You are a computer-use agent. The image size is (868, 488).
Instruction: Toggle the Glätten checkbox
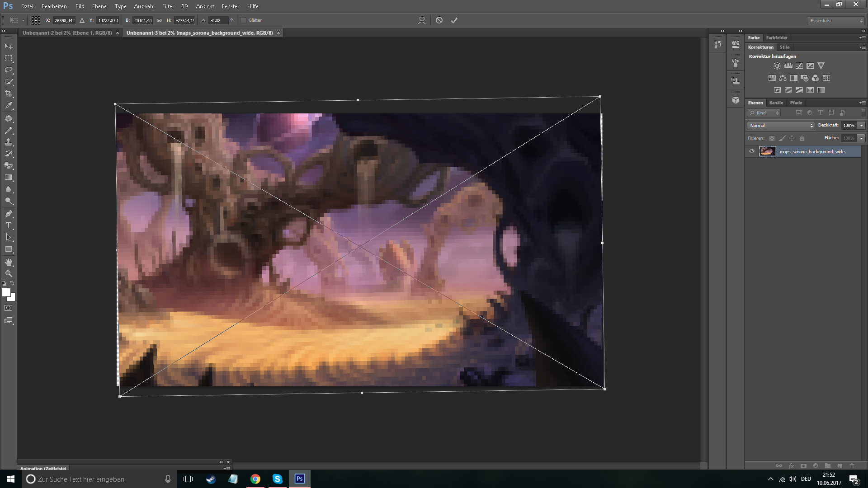[243, 20]
